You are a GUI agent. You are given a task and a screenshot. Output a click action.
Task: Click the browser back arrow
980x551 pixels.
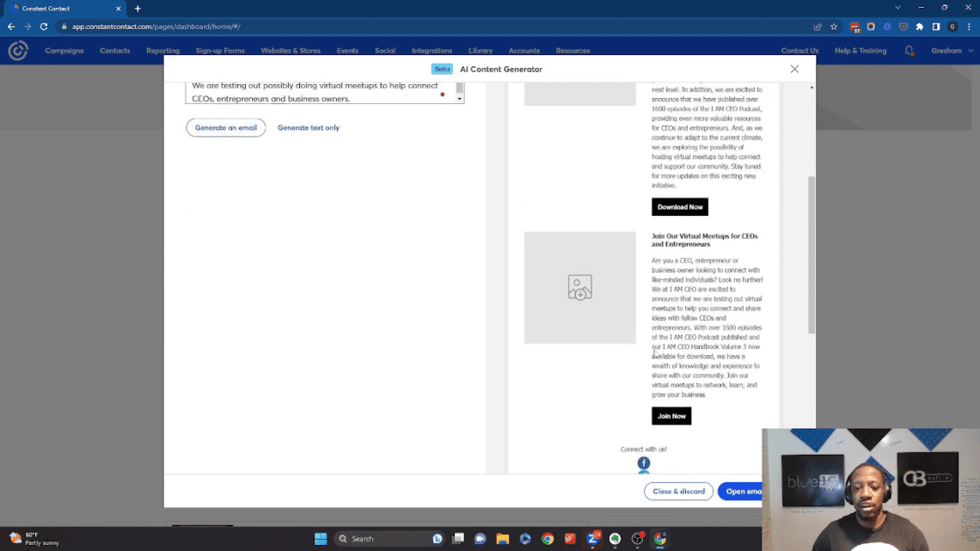pos(9,27)
